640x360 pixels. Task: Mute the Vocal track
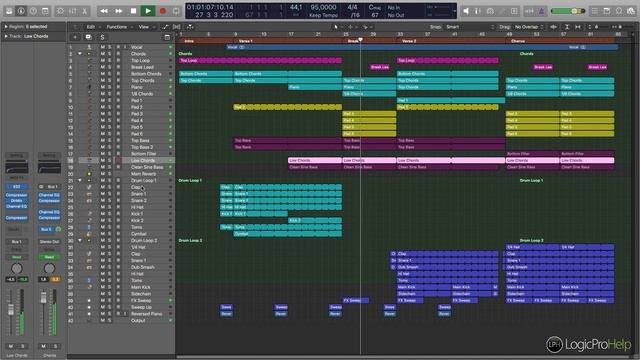pyautogui.click(x=102, y=47)
